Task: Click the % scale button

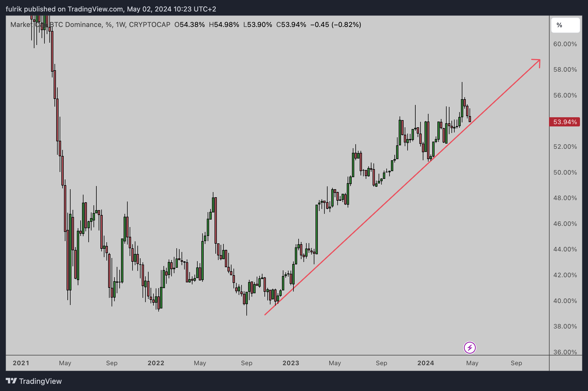Action: pos(565,25)
